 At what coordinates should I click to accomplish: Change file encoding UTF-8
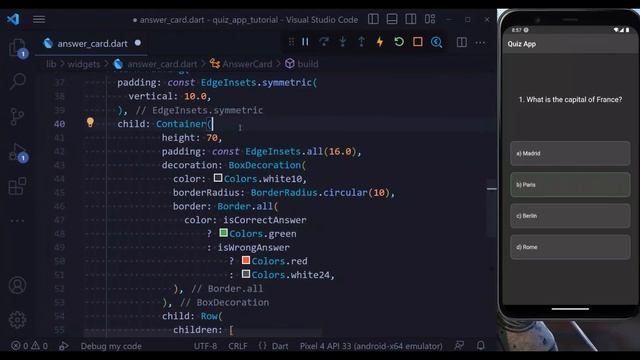click(x=205, y=346)
